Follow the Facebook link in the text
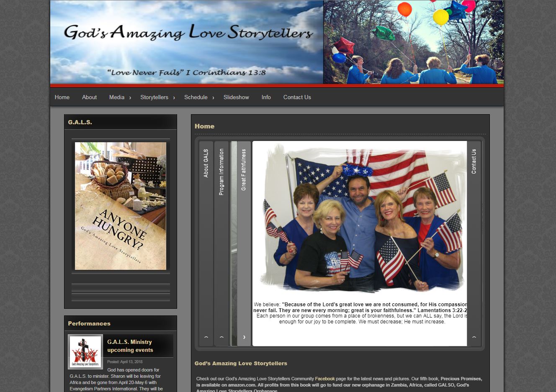 click(x=324, y=379)
